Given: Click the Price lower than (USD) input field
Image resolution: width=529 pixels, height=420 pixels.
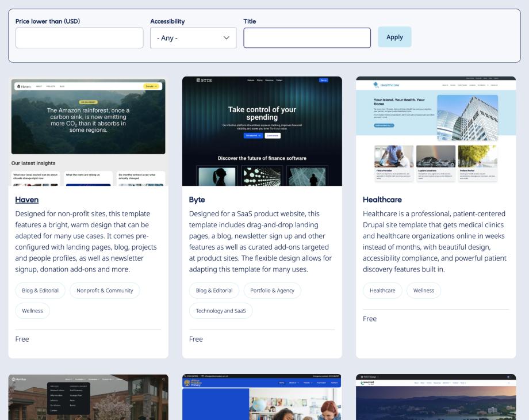Looking at the screenshot, I should click(x=79, y=38).
